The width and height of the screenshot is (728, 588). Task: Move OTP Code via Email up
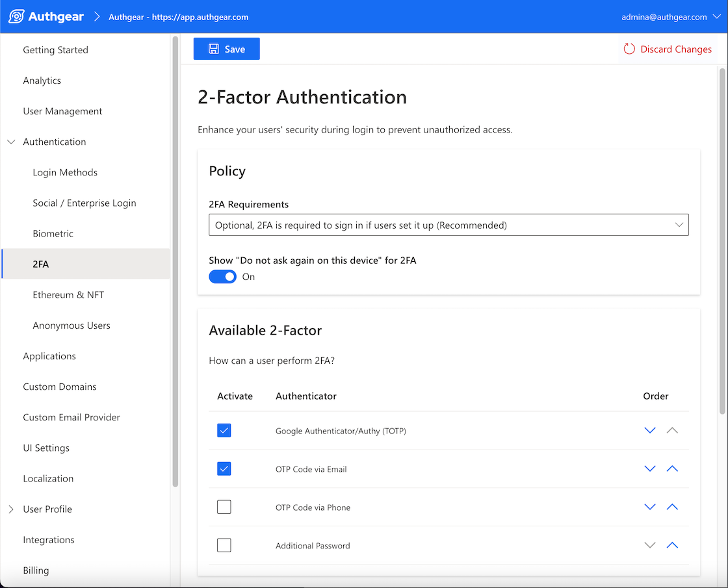(x=672, y=469)
